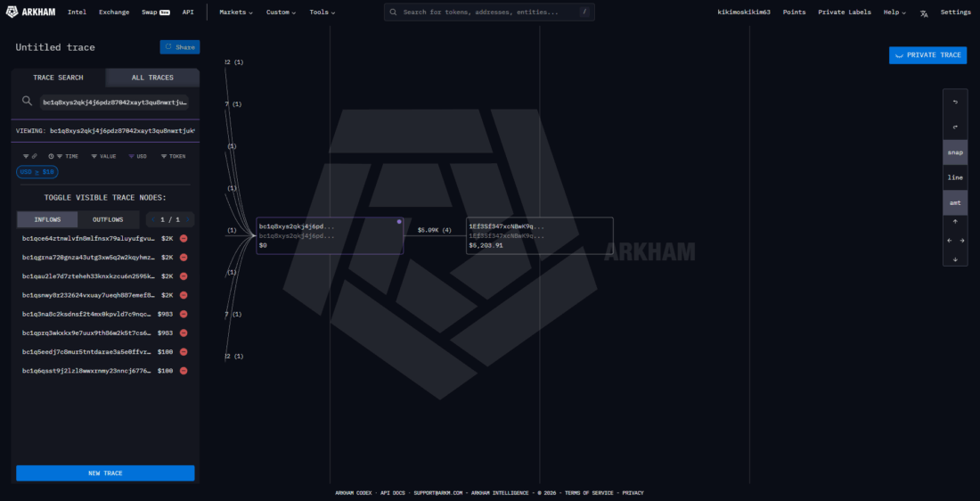Select the TRACE SEARCH tab
This screenshot has height=501, width=980.
[58, 78]
